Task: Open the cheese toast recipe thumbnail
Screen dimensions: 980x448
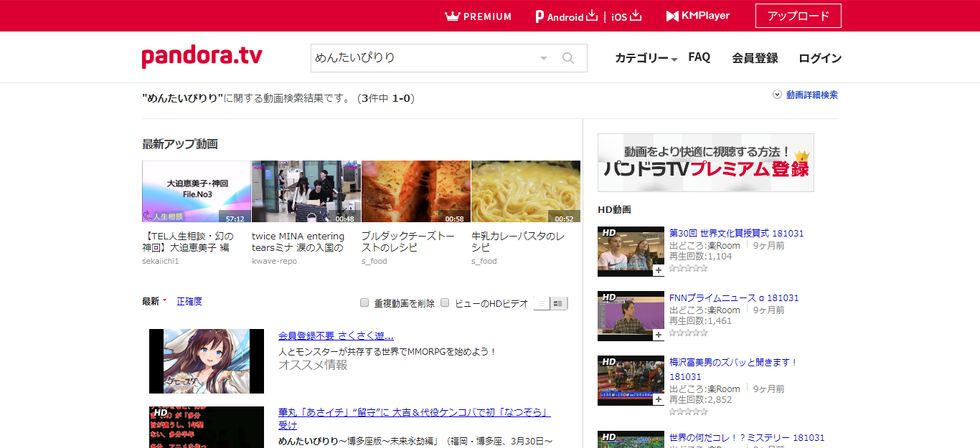Action: coord(416,191)
